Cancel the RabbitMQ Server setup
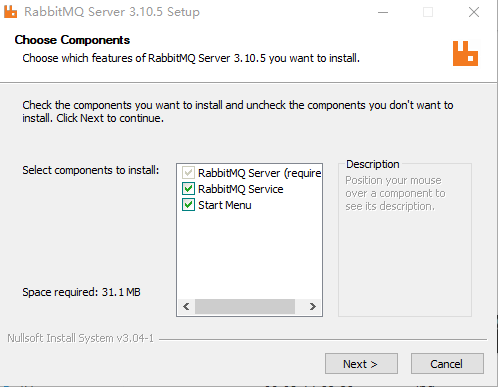499x389 pixels. coord(447,364)
